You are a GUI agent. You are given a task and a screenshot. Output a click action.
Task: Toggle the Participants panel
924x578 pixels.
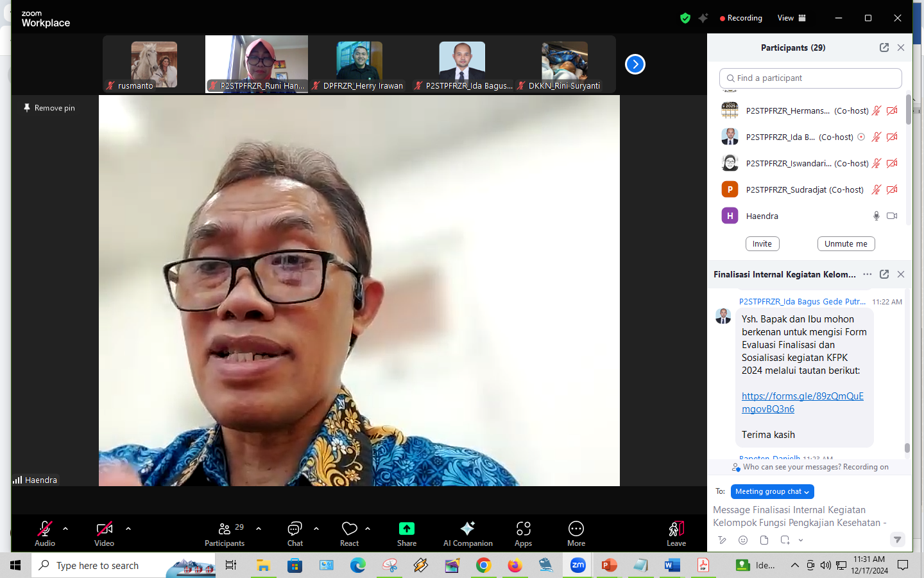click(225, 533)
